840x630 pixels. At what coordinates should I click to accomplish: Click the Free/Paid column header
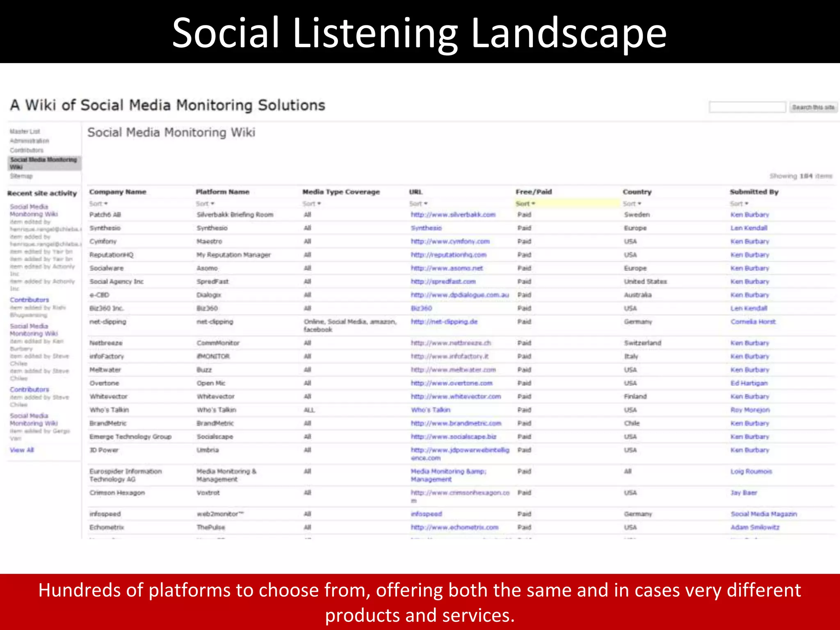pos(534,192)
